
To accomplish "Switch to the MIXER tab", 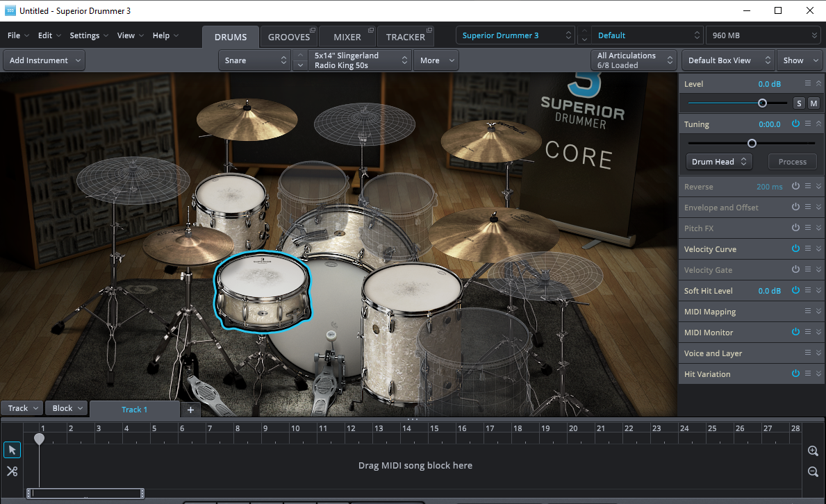I will click(347, 37).
